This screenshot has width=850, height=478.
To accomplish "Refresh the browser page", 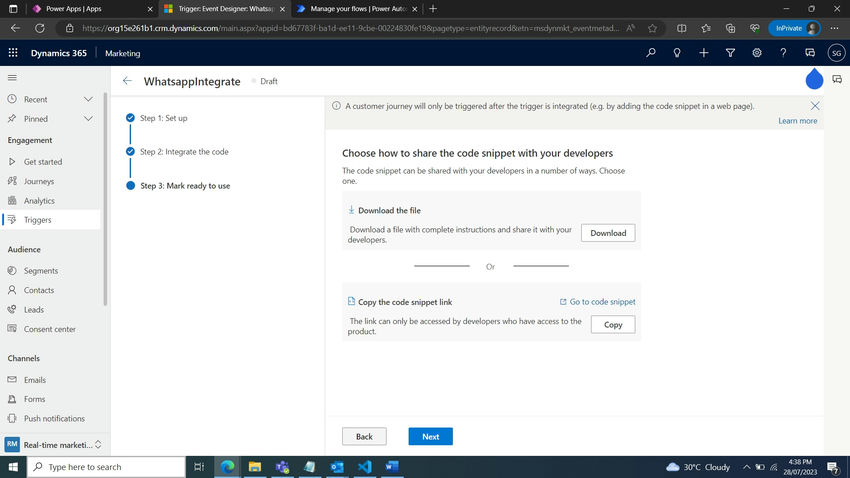I will point(40,28).
